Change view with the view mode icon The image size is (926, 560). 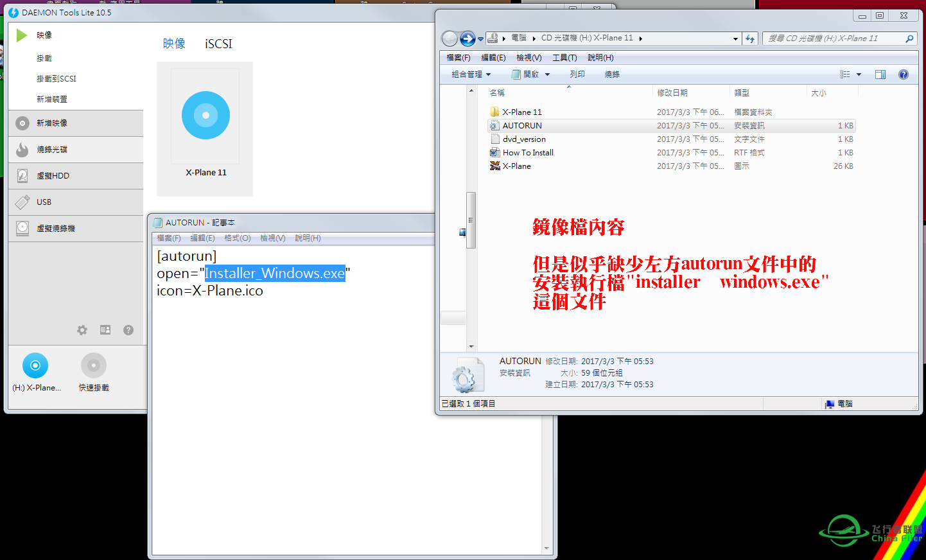[x=845, y=74]
